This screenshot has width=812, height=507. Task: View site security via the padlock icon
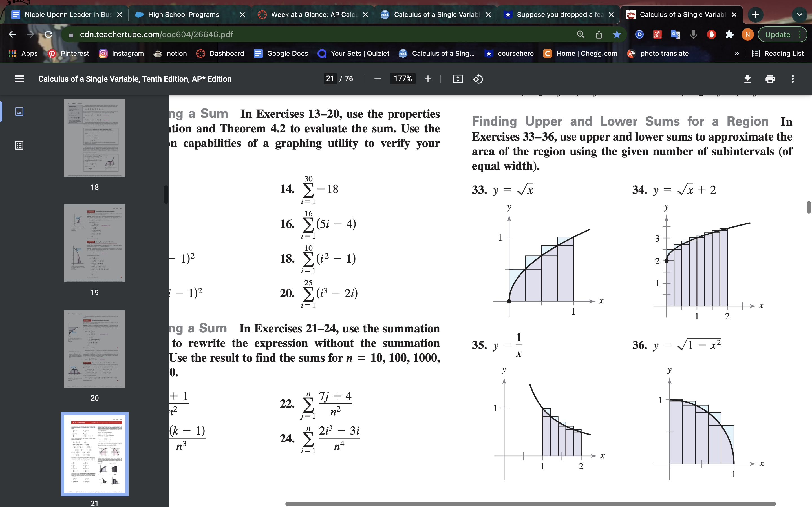click(x=71, y=34)
